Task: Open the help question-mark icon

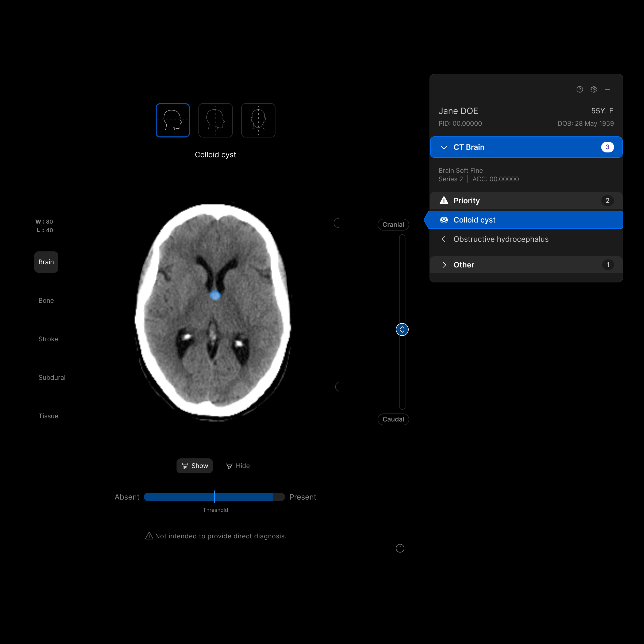Action: point(580,89)
